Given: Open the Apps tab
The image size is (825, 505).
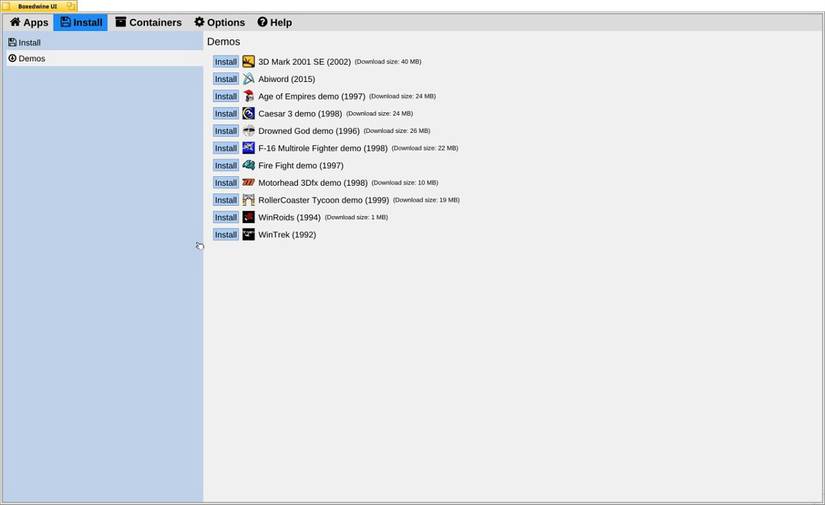Looking at the screenshot, I should point(29,23).
